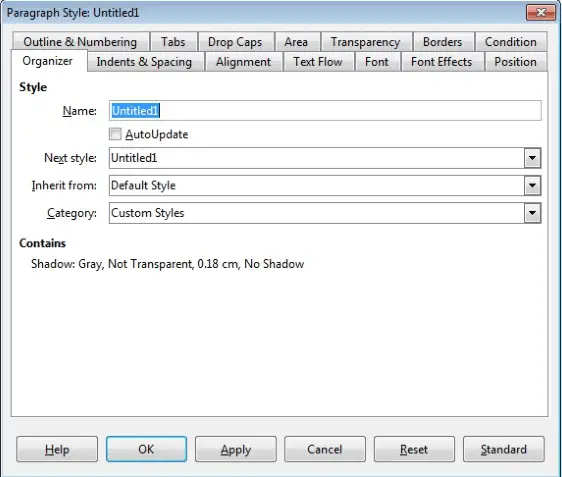562x477 pixels.
Task: Close the Paragraph Style dialog window
Action: coord(540,13)
